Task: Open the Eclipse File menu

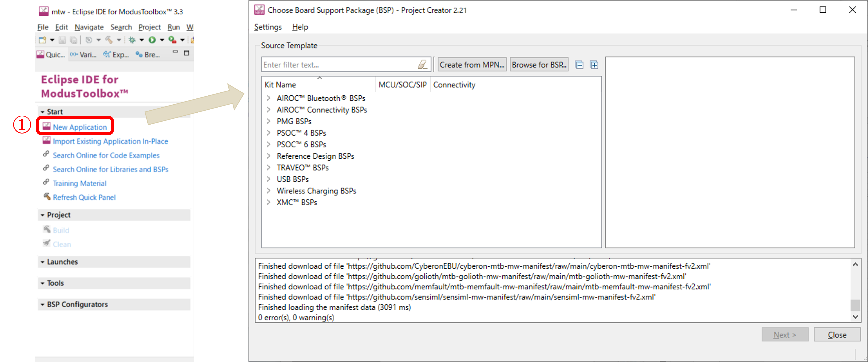Action: (43, 27)
